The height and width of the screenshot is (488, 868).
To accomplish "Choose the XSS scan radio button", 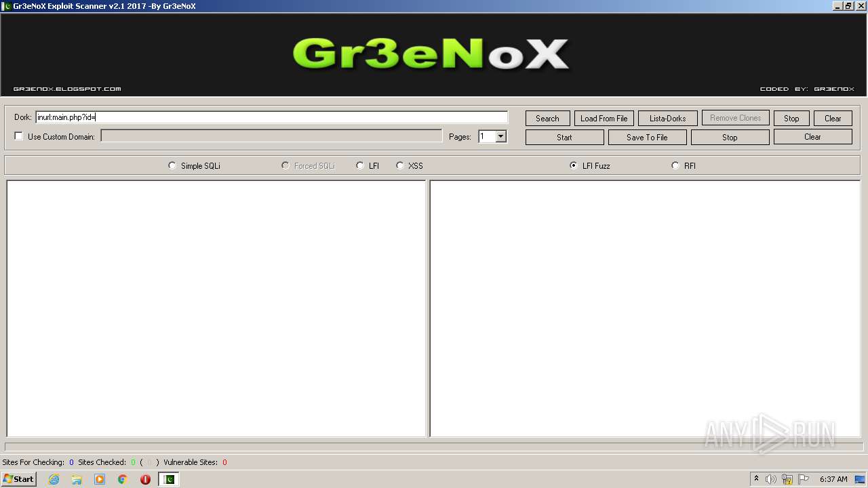I will pyautogui.click(x=400, y=165).
